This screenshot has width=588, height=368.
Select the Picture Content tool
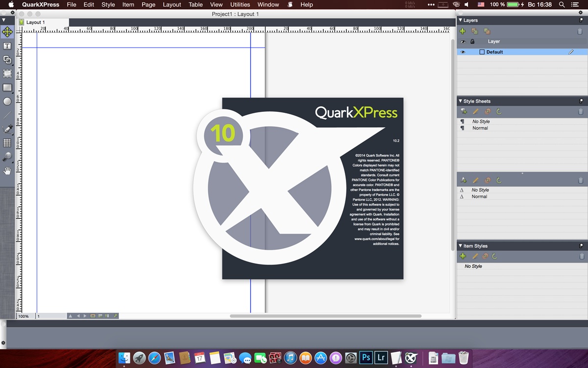click(x=7, y=74)
